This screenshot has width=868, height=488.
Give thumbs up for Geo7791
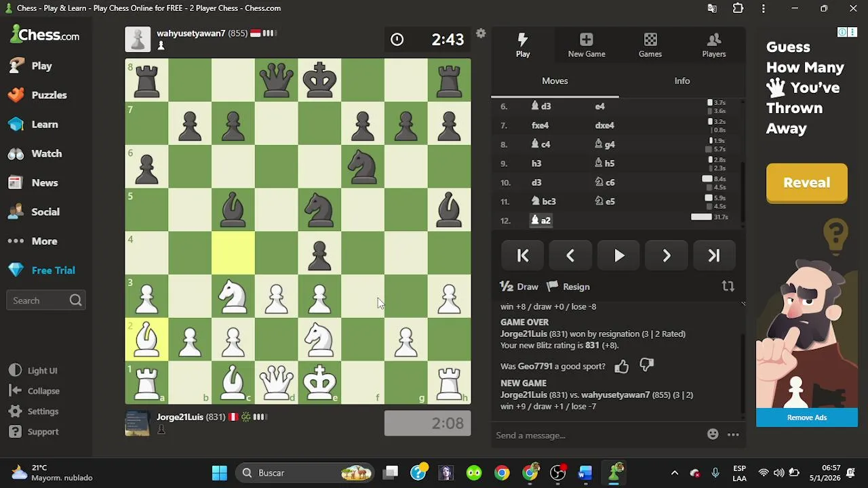point(622,367)
